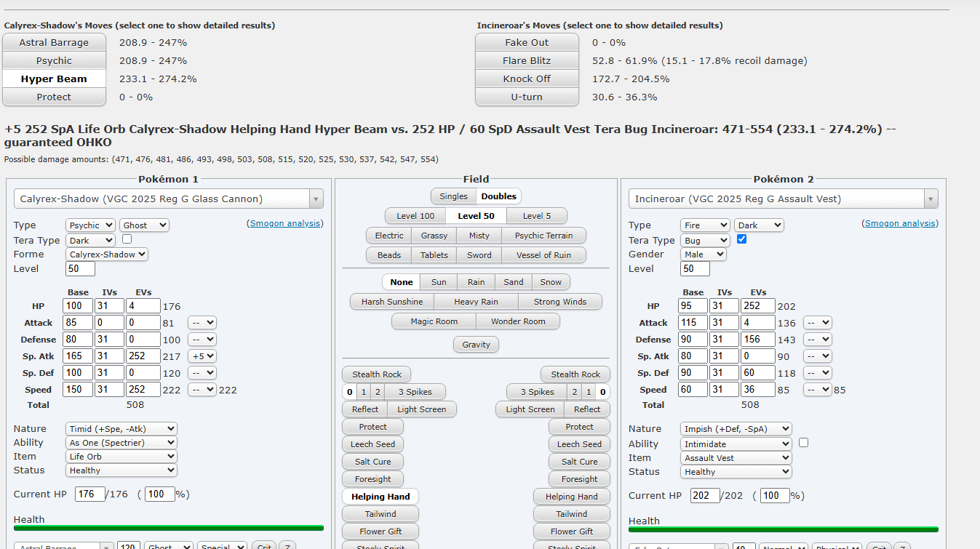Open Assault Vest item dropdown
980x549 pixels.
(736, 458)
